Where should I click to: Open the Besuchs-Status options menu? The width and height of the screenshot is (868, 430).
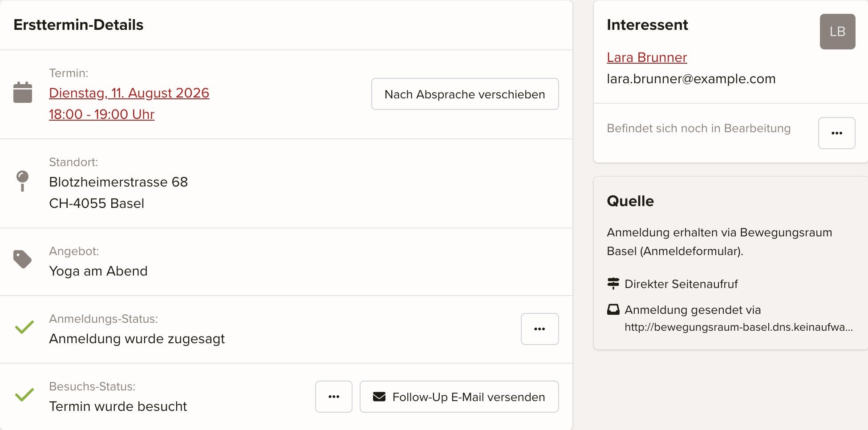(x=334, y=397)
